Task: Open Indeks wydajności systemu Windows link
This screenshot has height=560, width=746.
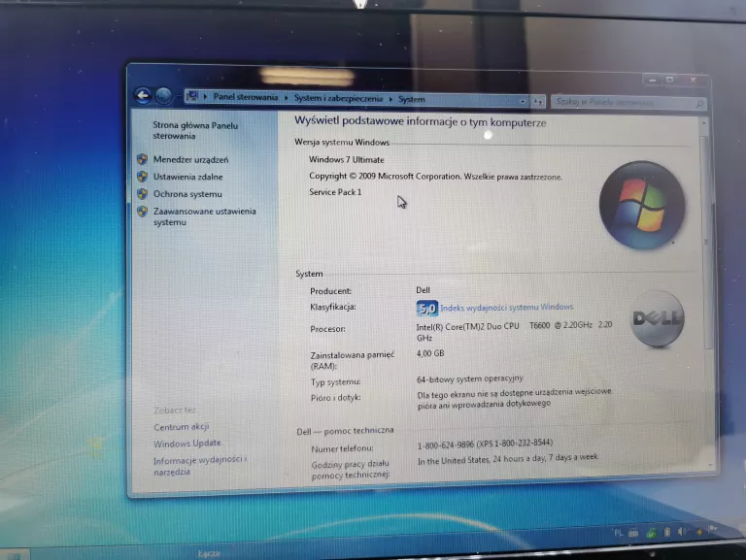Action: tap(506, 308)
